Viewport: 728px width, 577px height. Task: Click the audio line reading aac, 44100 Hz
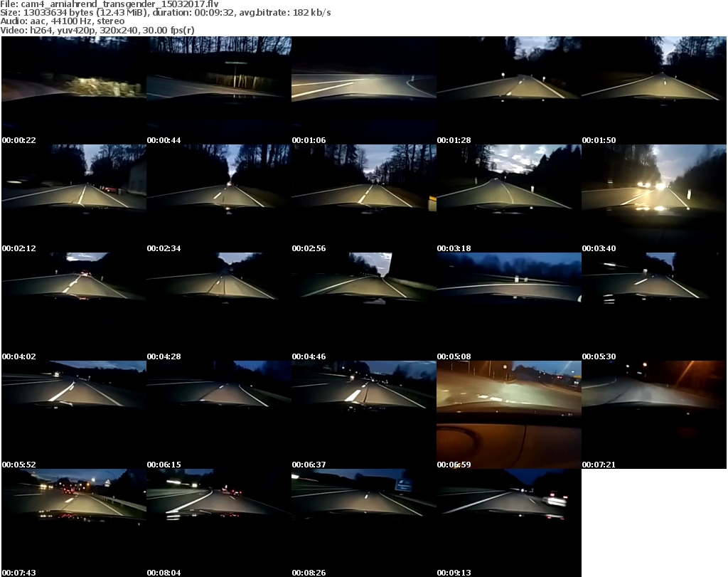(x=63, y=21)
